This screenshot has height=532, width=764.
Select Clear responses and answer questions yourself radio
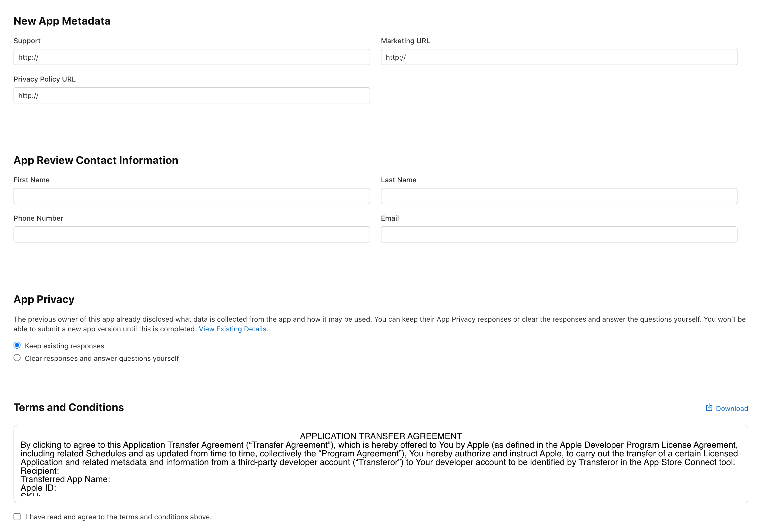click(x=17, y=358)
